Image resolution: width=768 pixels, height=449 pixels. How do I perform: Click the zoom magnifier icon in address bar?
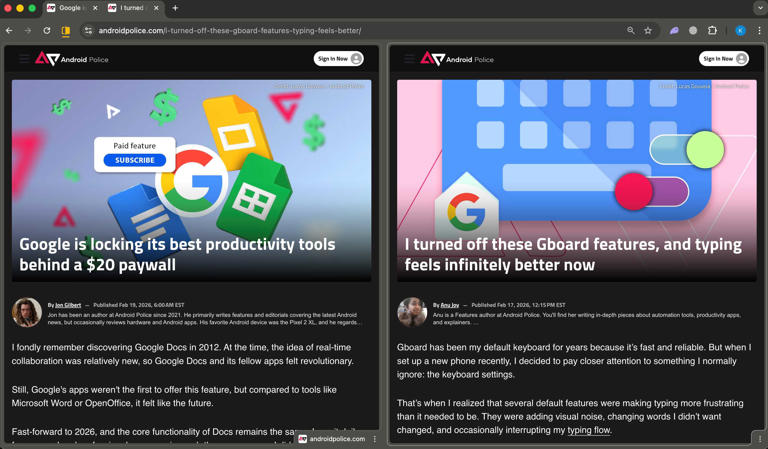[x=631, y=30]
